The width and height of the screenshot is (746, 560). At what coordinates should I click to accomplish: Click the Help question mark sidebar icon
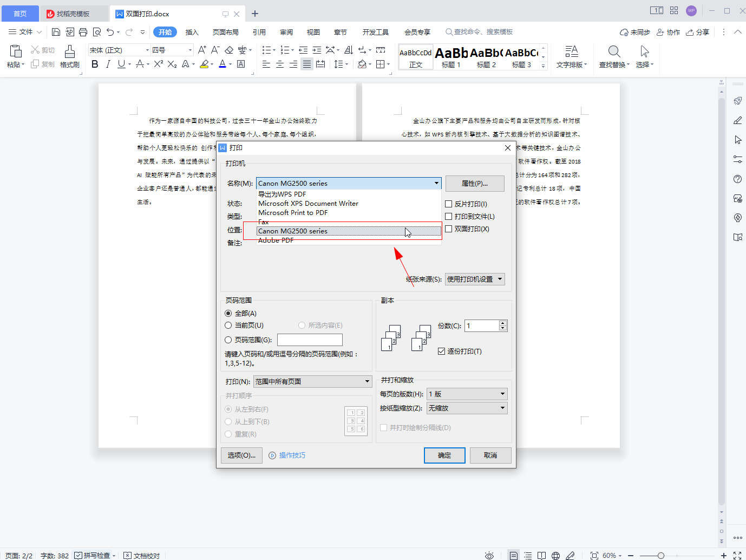coord(737,179)
